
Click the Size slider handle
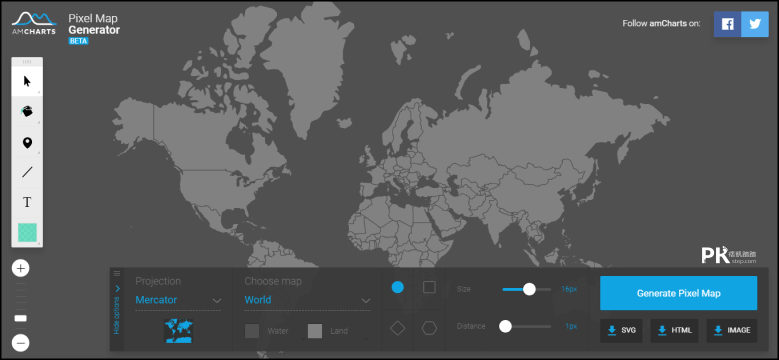pyautogui.click(x=529, y=289)
